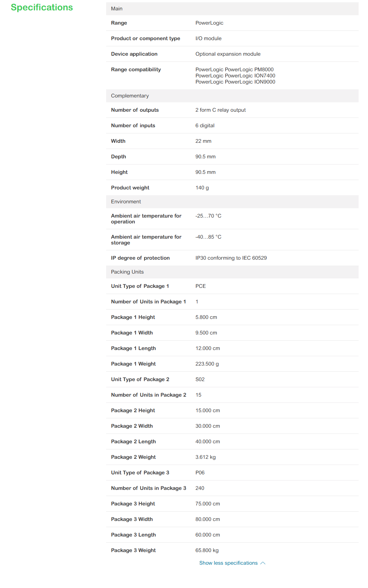The height and width of the screenshot is (588, 368).
Task: Click the Product or component type label
Action: click(146, 39)
